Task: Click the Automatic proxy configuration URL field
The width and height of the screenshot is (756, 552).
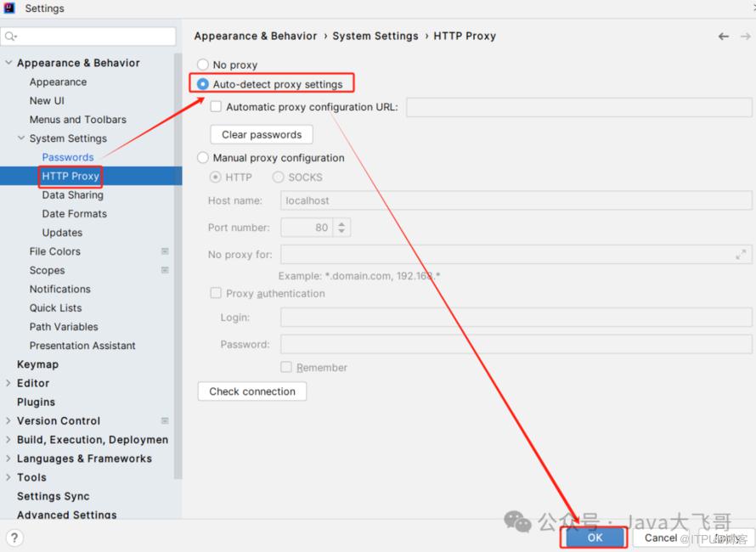Action: tap(579, 107)
